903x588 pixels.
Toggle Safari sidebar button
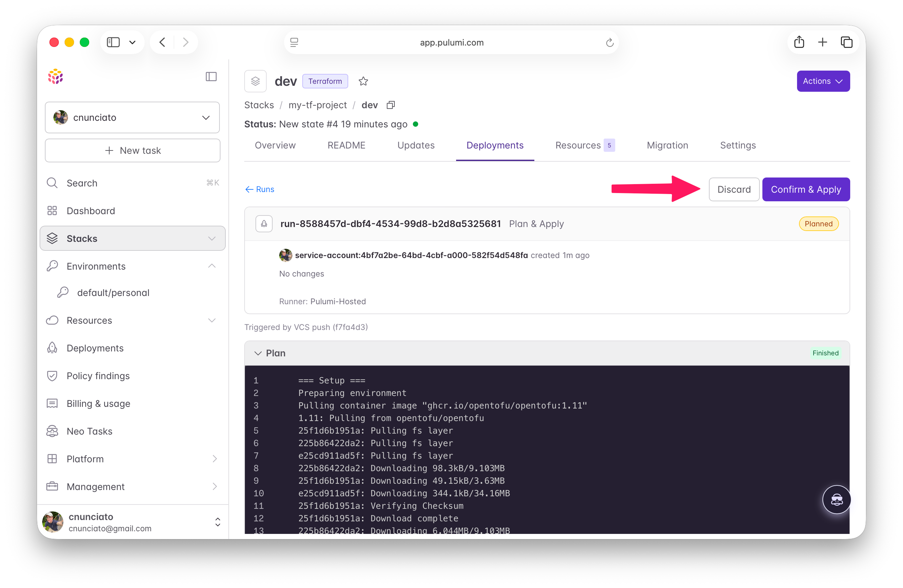click(113, 42)
